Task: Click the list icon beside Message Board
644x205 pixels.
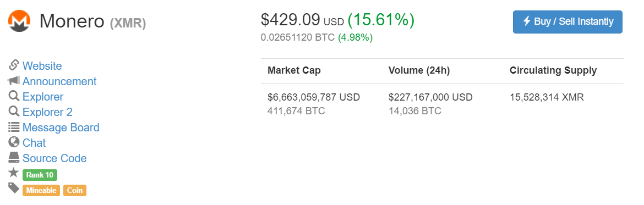Action: [x=14, y=127]
